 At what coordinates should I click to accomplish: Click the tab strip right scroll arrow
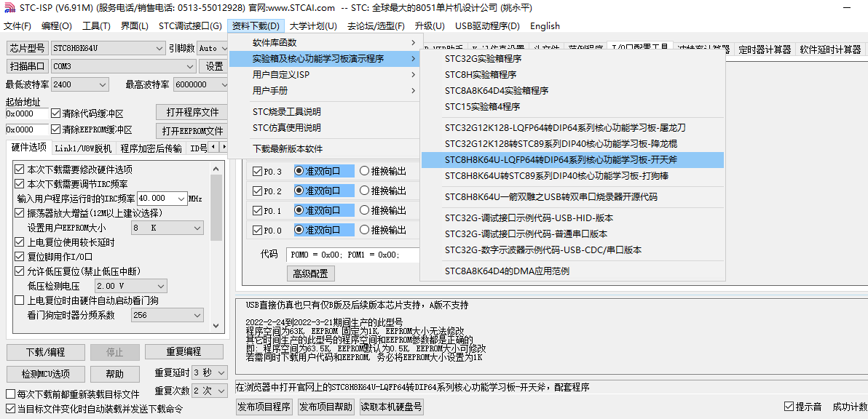pyautogui.click(x=224, y=148)
